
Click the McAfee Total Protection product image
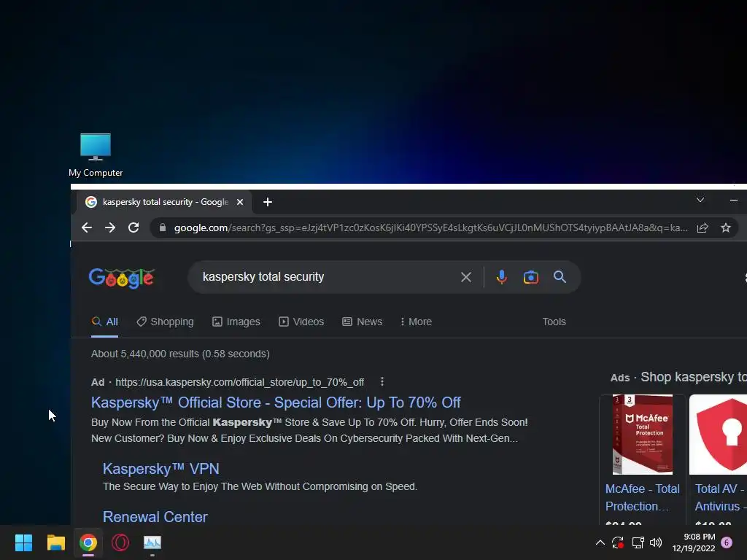click(x=642, y=435)
